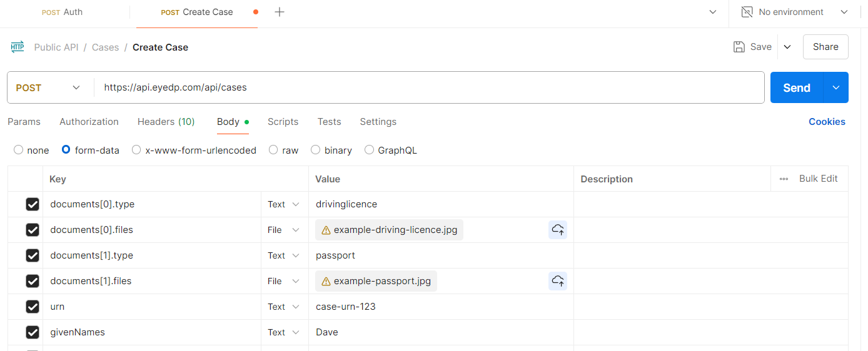This screenshot has width=868, height=351.
Task: Click the example-driving-licence.jpg file chip
Action: [389, 230]
